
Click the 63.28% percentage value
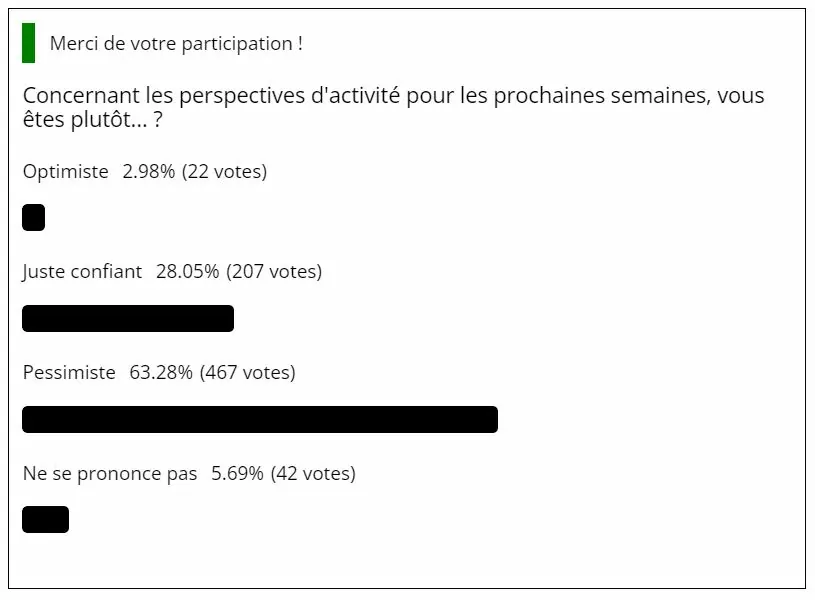tap(161, 373)
